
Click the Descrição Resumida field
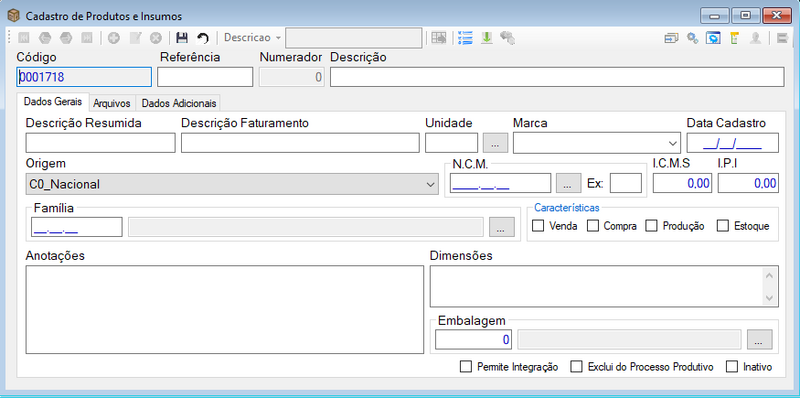click(x=101, y=143)
